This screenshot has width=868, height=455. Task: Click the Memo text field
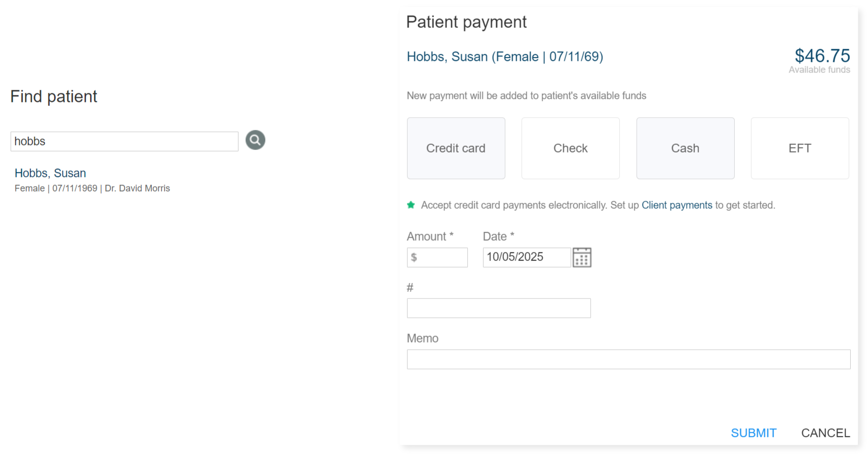pos(628,359)
